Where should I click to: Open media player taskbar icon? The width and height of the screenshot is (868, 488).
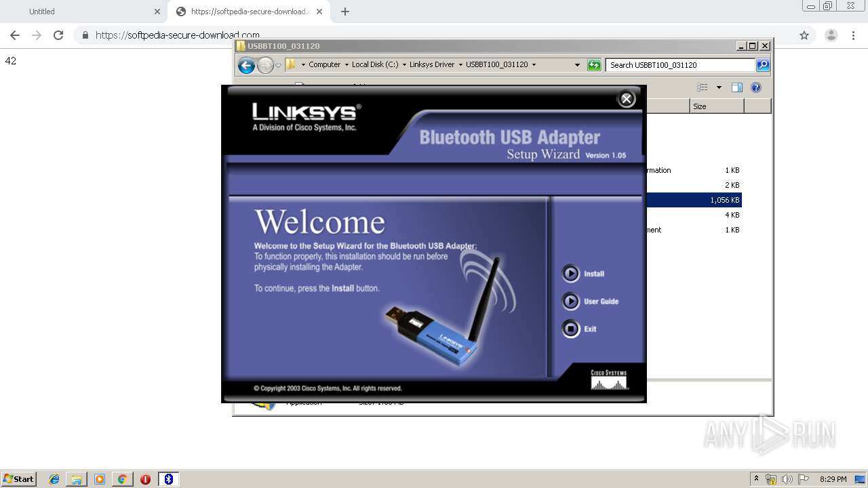[x=100, y=479]
